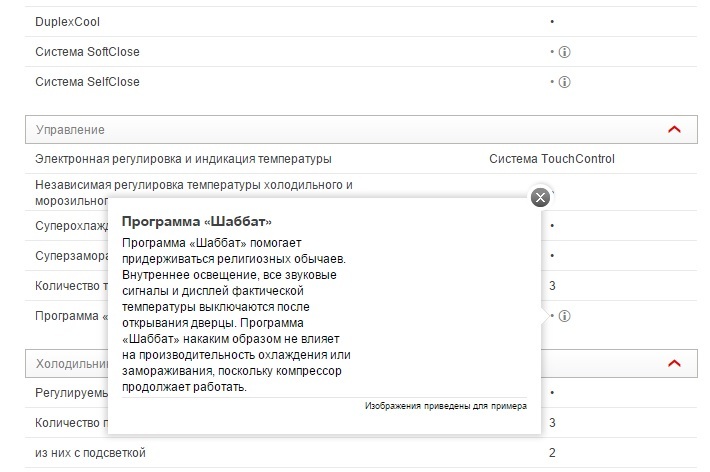Close the Программа «Шаббат» tooltip popup

(540, 197)
